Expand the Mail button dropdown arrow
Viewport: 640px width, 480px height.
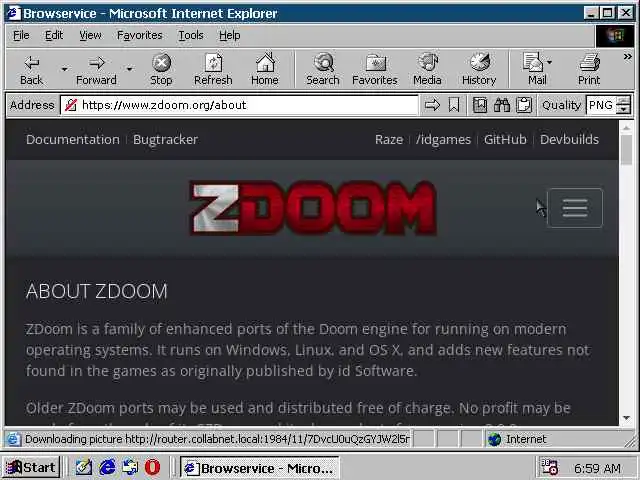[550, 62]
